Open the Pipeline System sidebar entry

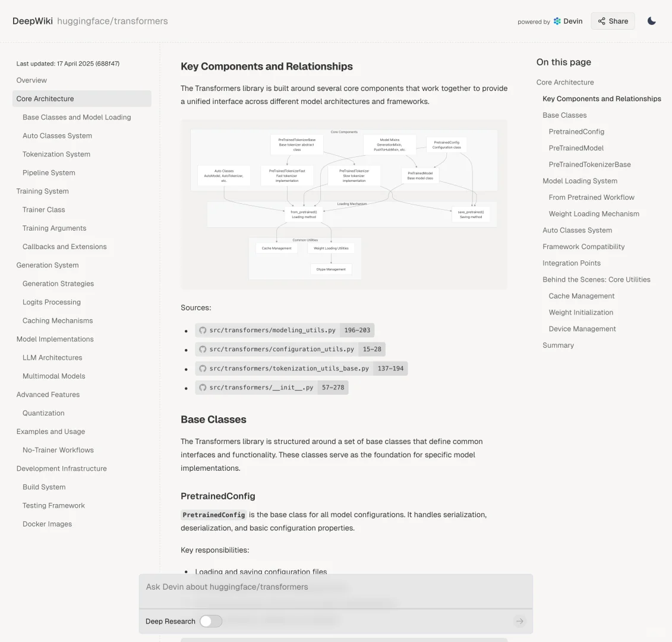pos(49,172)
